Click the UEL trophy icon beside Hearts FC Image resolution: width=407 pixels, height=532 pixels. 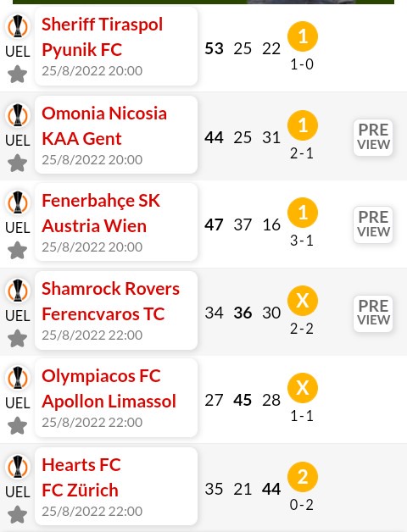[18, 467]
